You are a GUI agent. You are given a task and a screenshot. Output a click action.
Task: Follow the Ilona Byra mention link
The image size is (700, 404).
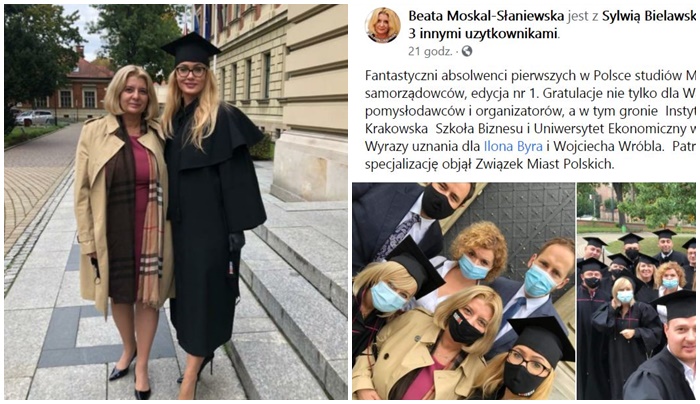click(x=513, y=146)
